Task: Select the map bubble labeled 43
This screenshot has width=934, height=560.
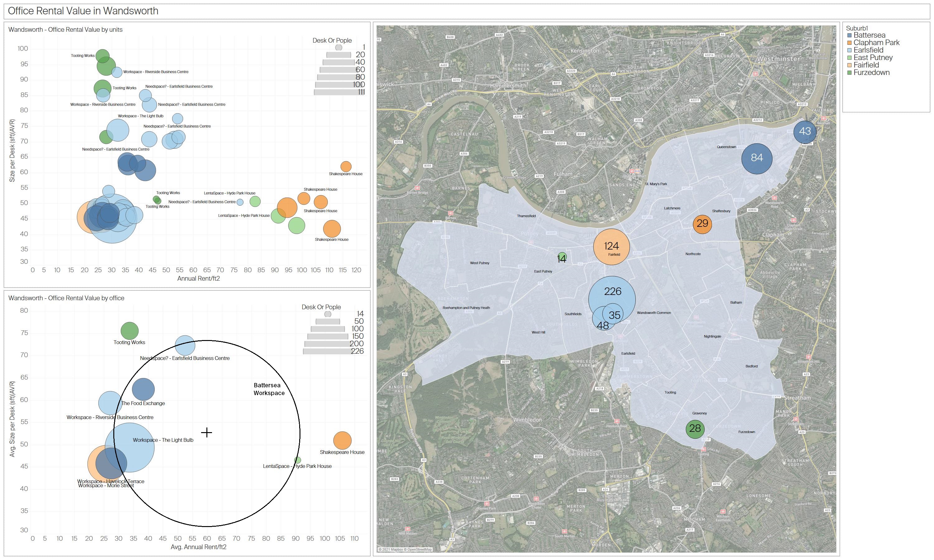Action: coord(804,132)
